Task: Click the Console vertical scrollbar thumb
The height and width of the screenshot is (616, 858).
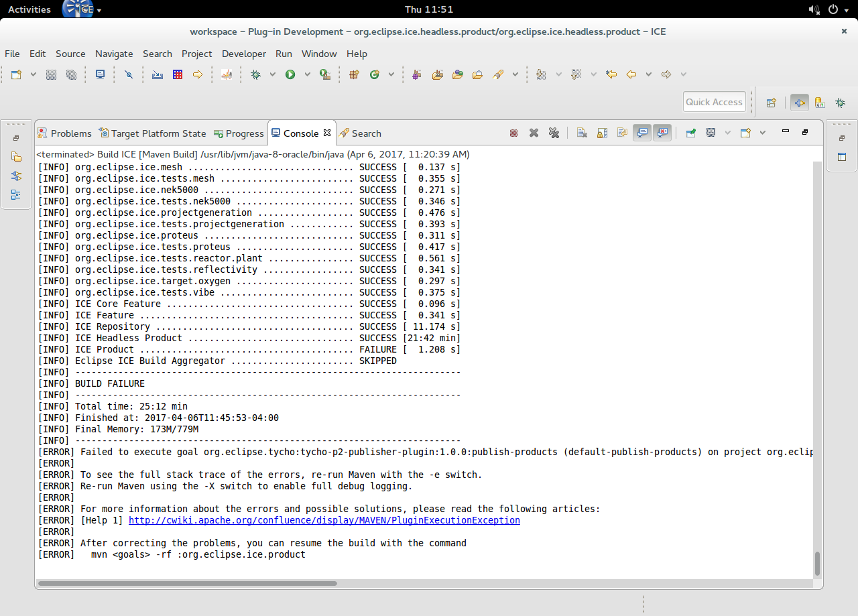Action: point(817,564)
